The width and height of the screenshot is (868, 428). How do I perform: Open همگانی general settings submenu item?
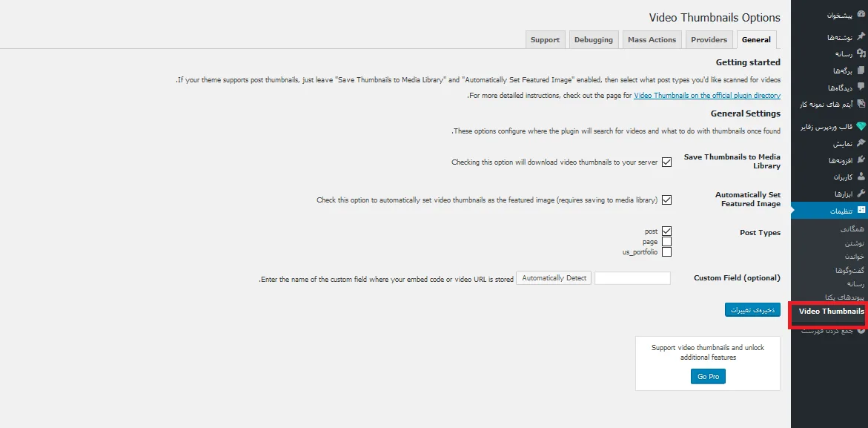(x=852, y=229)
